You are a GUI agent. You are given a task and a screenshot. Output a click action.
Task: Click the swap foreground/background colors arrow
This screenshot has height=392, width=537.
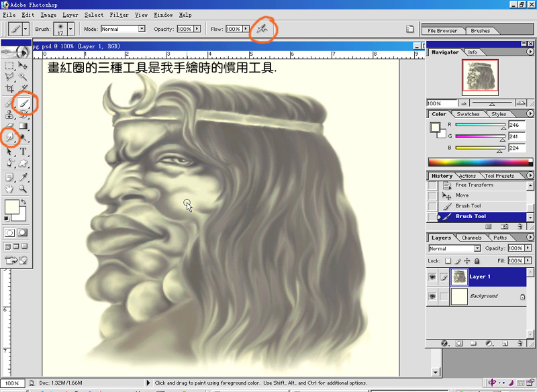click(23, 202)
